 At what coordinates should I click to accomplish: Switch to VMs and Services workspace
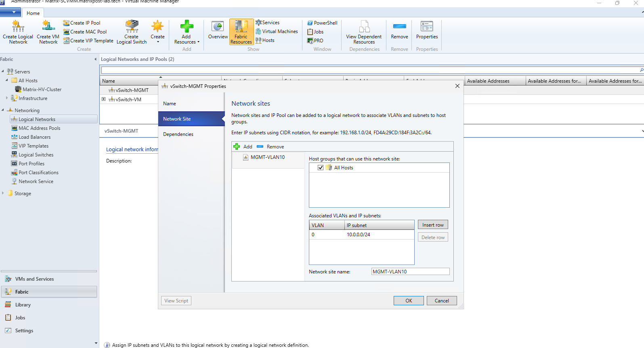pyautogui.click(x=49, y=279)
